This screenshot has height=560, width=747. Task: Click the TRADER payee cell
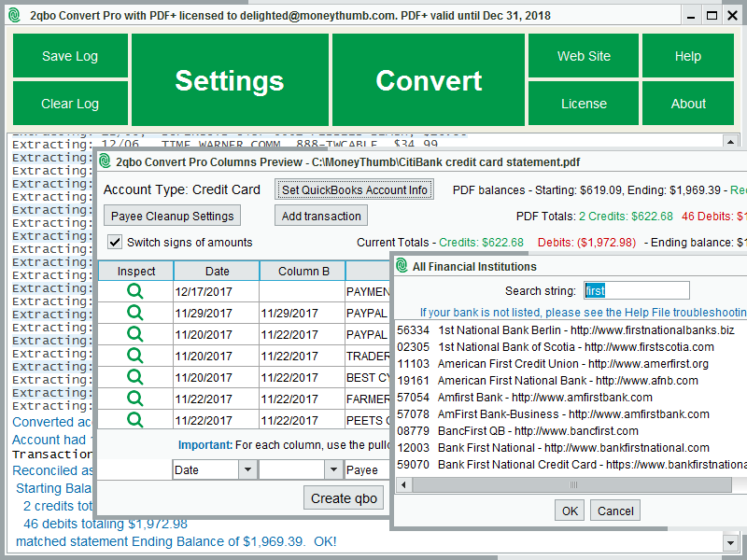368,356
